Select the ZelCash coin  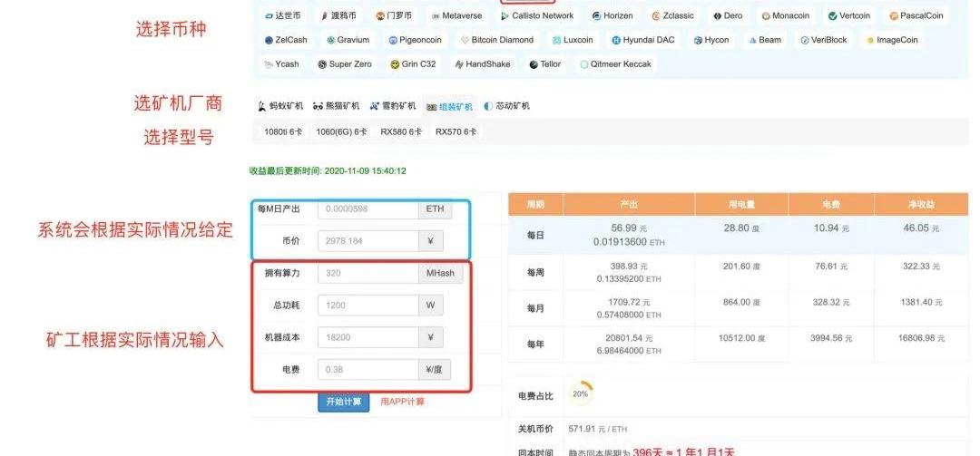point(286,40)
